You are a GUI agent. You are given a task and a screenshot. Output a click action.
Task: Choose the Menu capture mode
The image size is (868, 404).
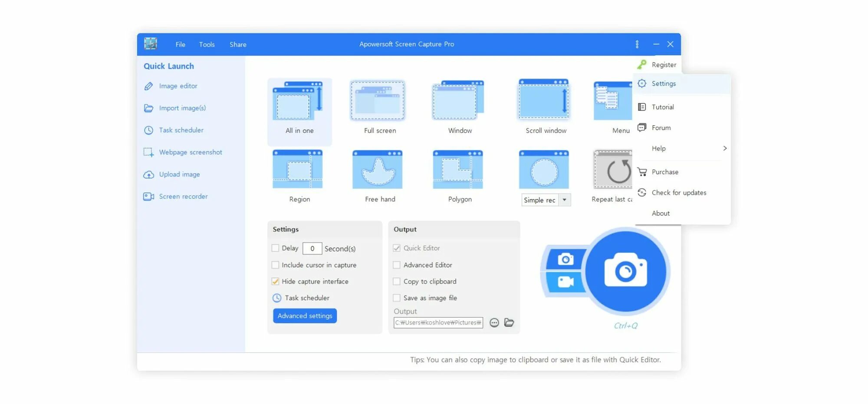612,101
